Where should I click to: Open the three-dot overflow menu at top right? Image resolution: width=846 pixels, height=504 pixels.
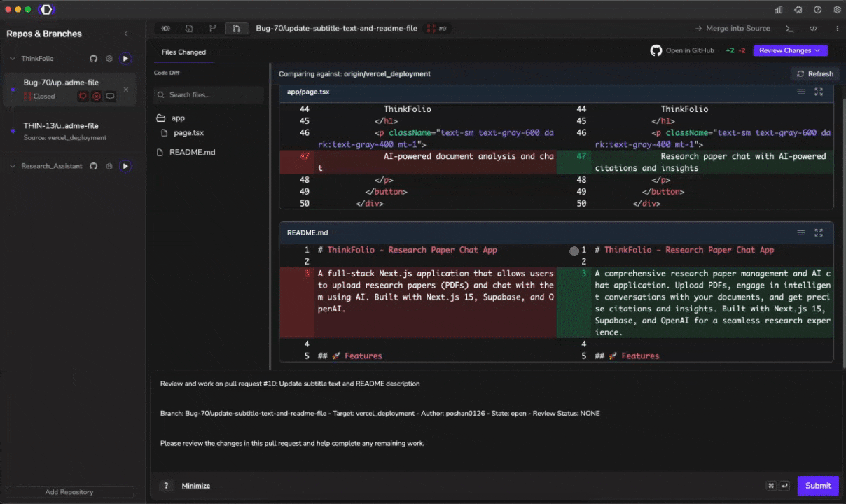pyautogui.click(x=837, y=28)
